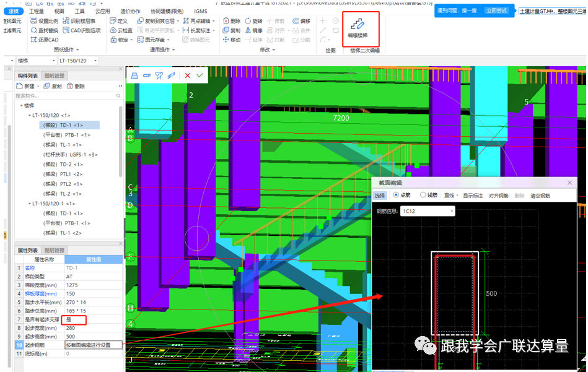The height and width of the screenshot is (372, 588).
Task: Select (梯梁) PTL1 <2> tree item
Action: tap(63, 174)
